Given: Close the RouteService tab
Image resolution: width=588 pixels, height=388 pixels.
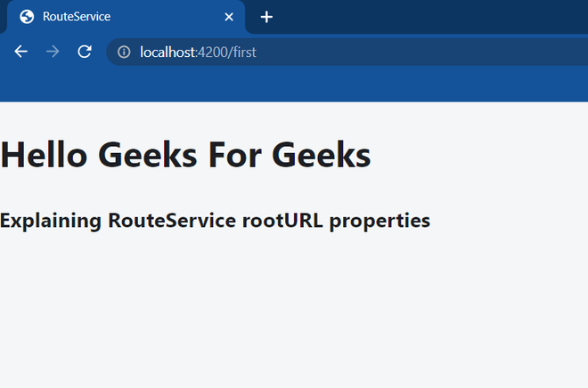Looking at the screenshot, I should point(229,17).
